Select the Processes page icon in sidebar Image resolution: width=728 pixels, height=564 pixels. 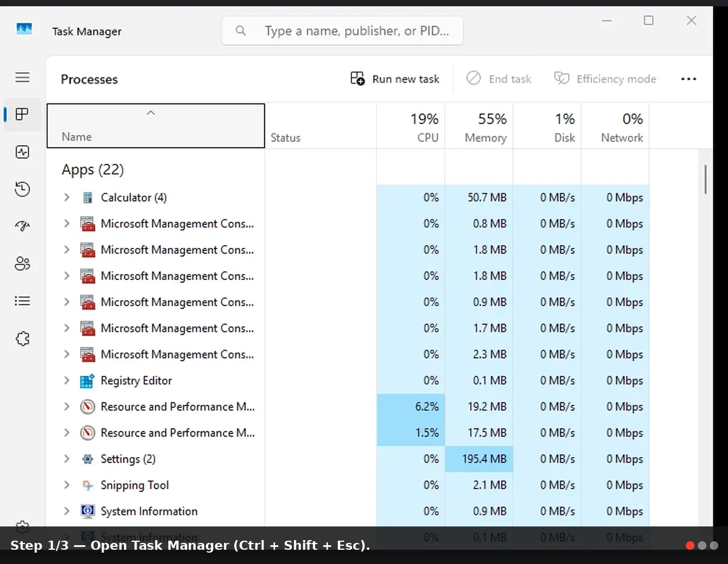tap(22, 114)
